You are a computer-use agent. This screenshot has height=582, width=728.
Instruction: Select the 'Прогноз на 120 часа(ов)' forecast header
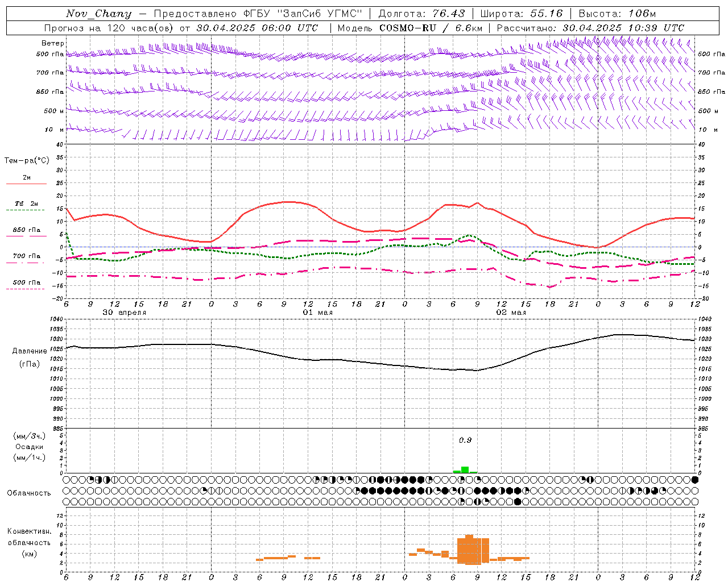[x=110, y=28]
